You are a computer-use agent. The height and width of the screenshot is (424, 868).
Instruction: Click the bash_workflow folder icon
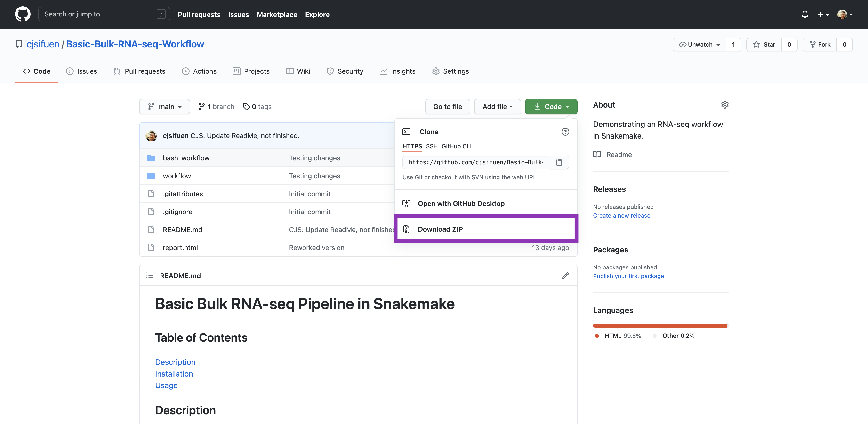tap(151, 158)
